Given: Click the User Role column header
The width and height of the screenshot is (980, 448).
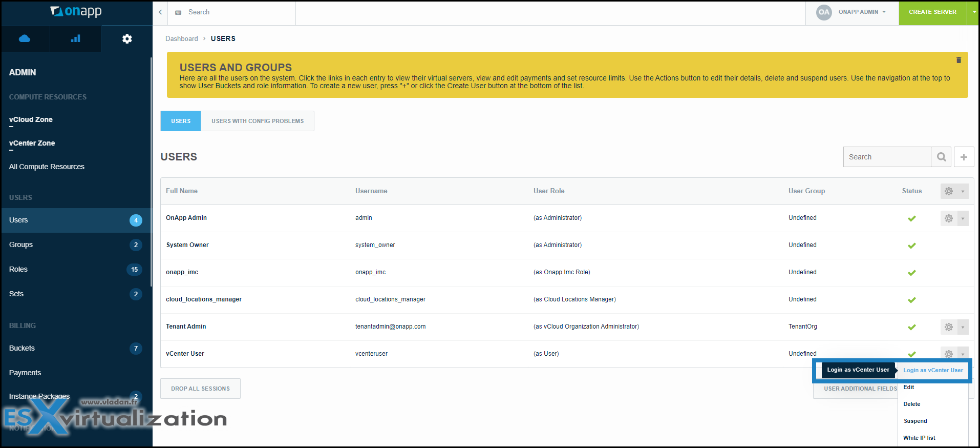Looking at the screenshot, I should pyautogui.click(x=549, y=191).
